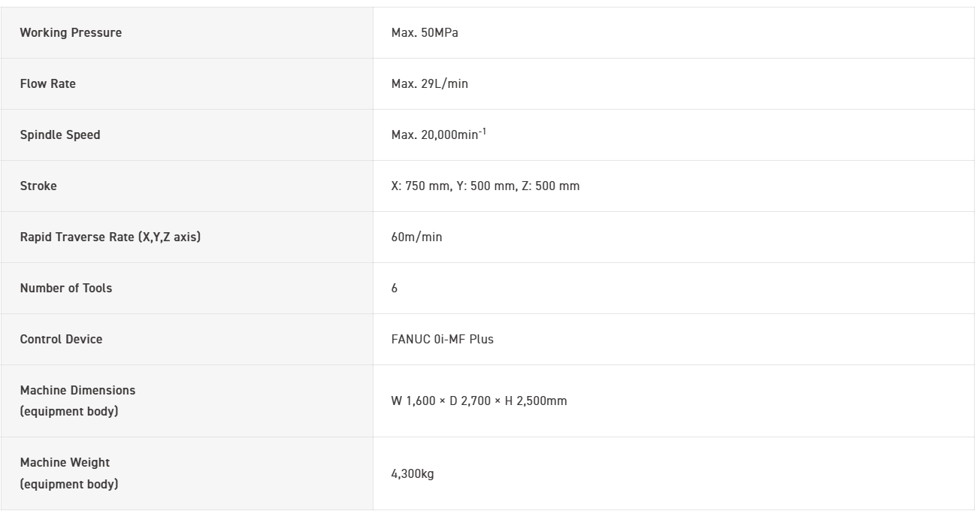
Task: Click the W 1,600 × D 2,700 dimensions value
Action: click(479, 401)
